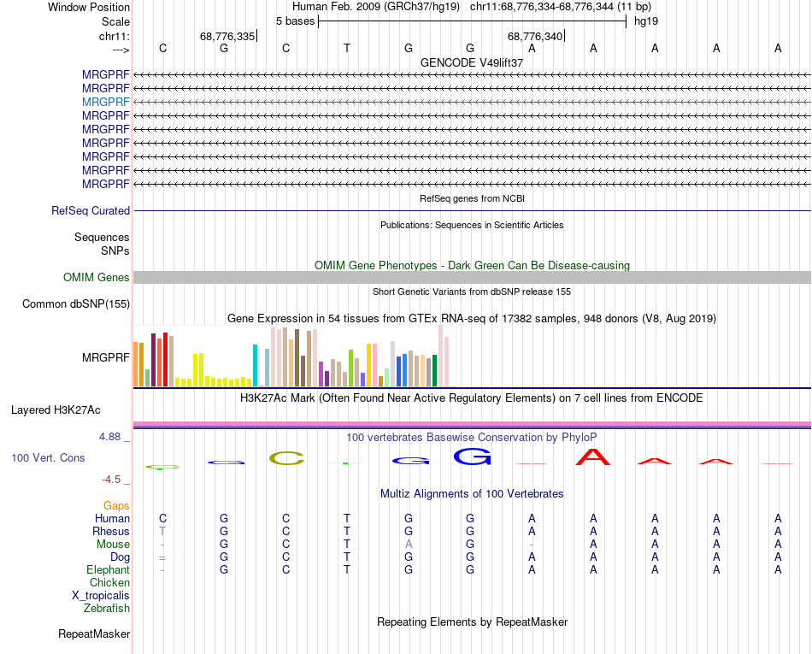Click the '=' symbol in Dog row
This screenshot has width=812, height=654.
coord(162,557)
